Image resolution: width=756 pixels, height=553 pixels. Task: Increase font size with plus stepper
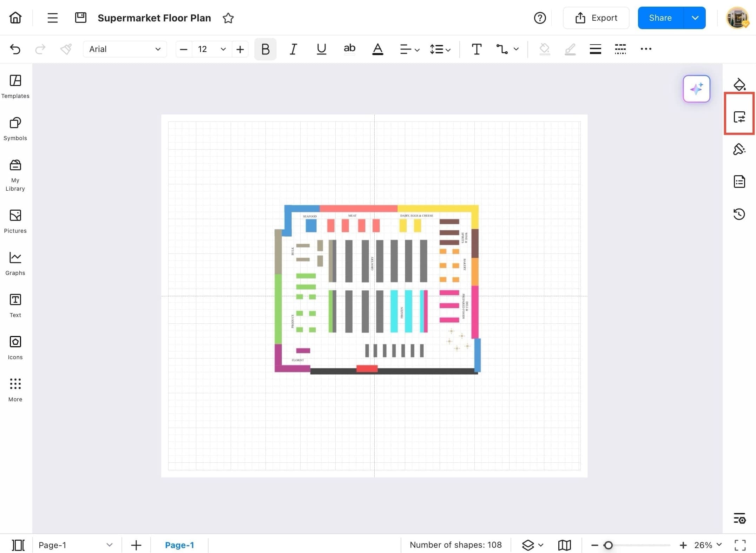240,49
